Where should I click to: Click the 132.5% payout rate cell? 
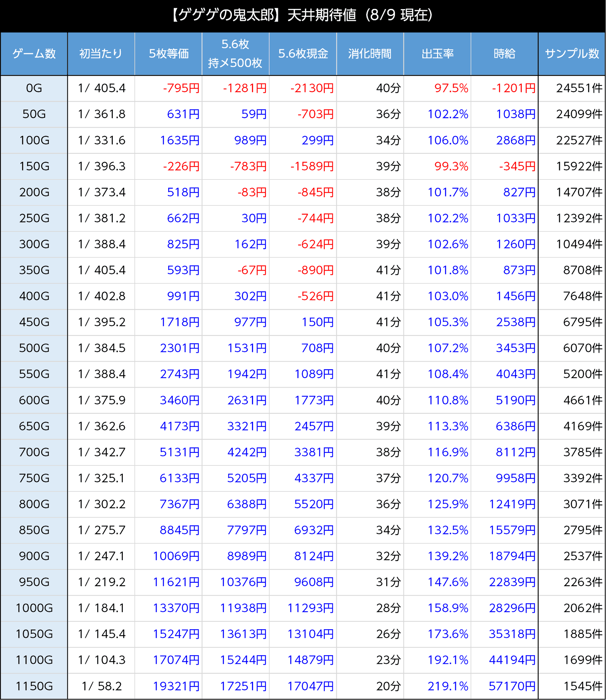click(437, 530)
